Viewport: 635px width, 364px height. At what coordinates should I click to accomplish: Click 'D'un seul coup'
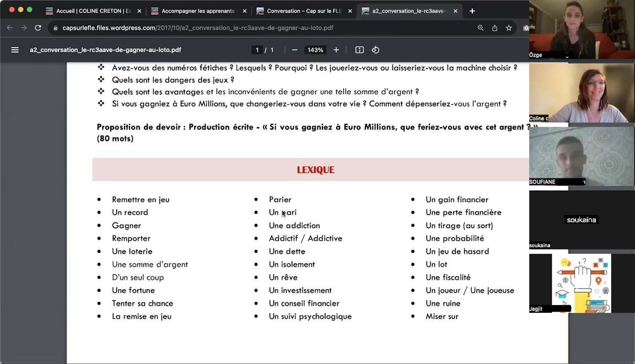pyautogui.click(x=138, y=278)
